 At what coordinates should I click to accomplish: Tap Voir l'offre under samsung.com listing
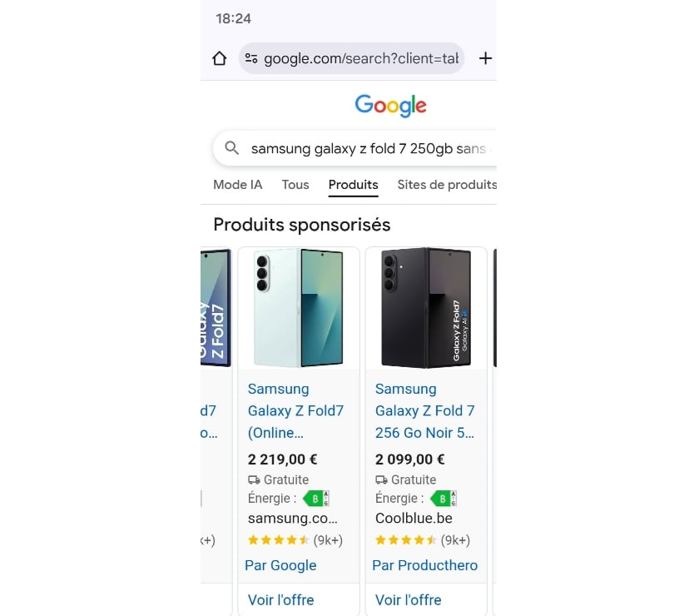tap(281, 599)
